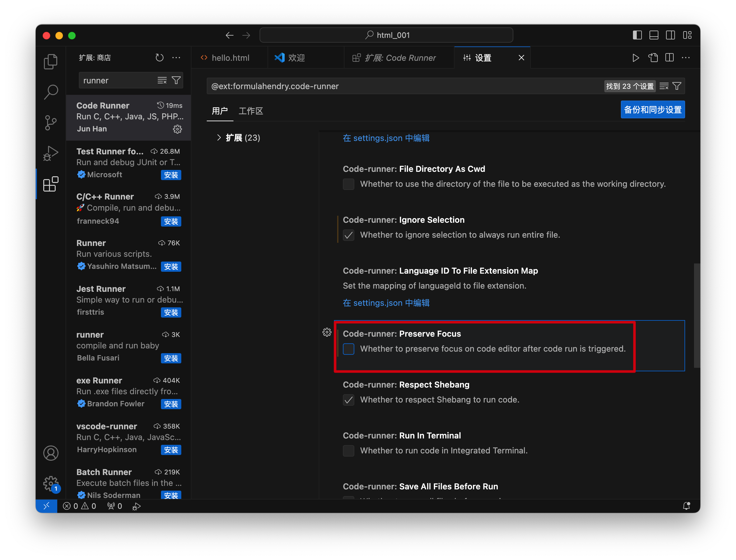
Task: Refresh the extensions marketplace list
Action: tap(160, 58)
